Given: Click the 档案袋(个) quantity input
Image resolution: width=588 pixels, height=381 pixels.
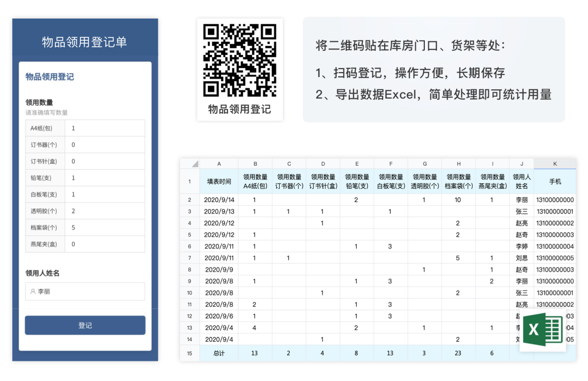Looking at the screenshot, I should pyautogui.click(x=105, y=228).
